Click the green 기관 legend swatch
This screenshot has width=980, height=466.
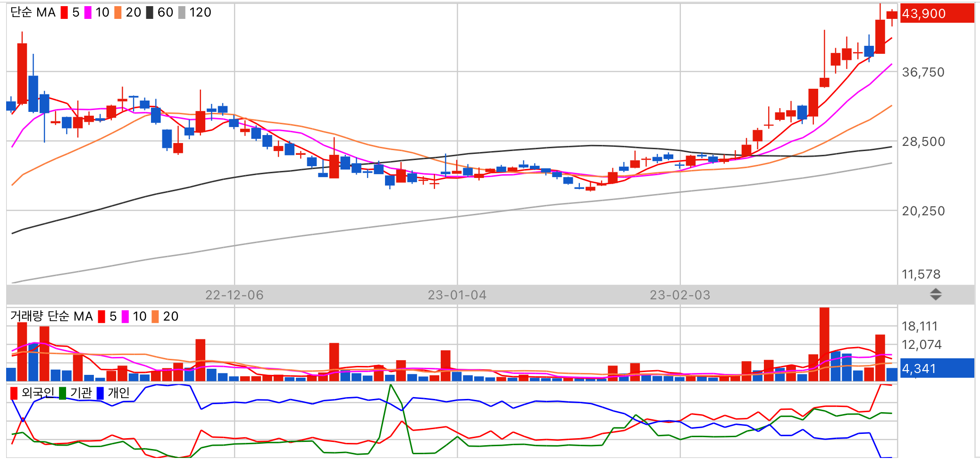click(x=63, y=393)
